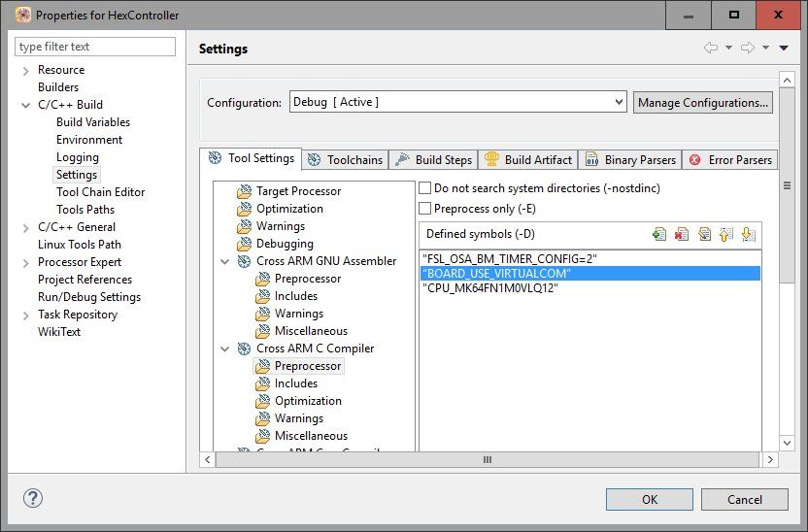Collapse Cross ARM GNU Assembler node
The height and width of the screenshot is (532, 808).
pos(224,261)
